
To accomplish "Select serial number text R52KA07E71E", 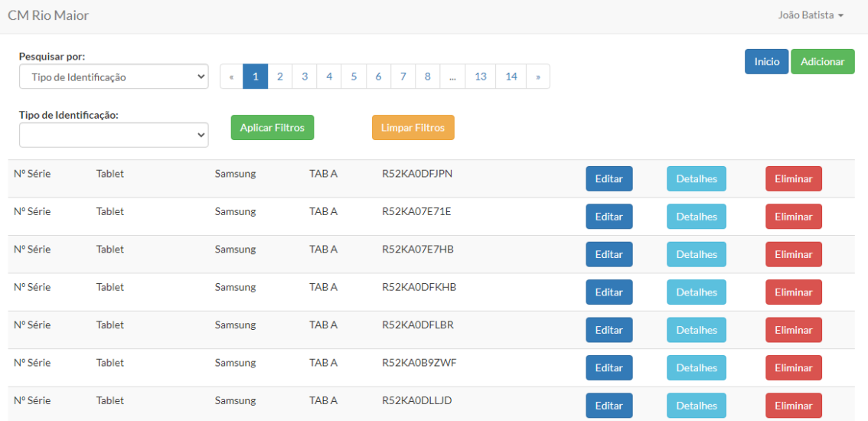I will pos(416,211).
